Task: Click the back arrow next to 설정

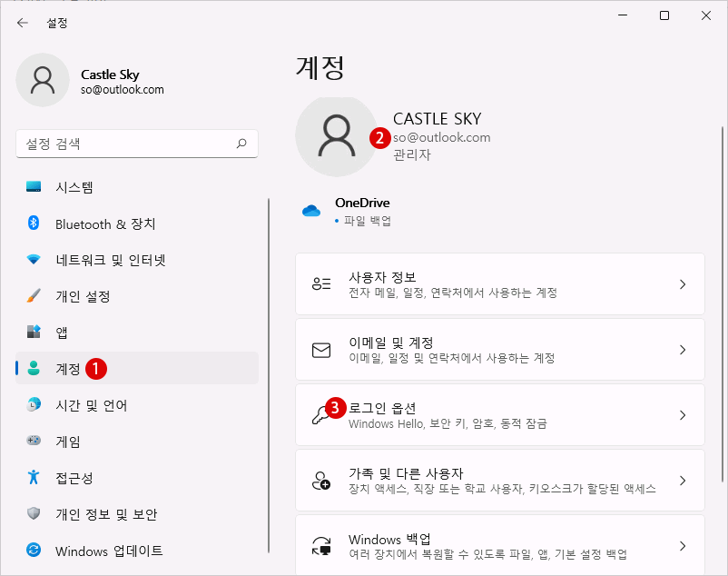Action: click(23, 23)
